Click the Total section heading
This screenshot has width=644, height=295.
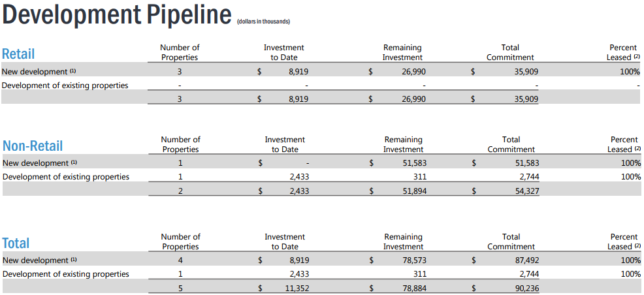coord(16,243)
